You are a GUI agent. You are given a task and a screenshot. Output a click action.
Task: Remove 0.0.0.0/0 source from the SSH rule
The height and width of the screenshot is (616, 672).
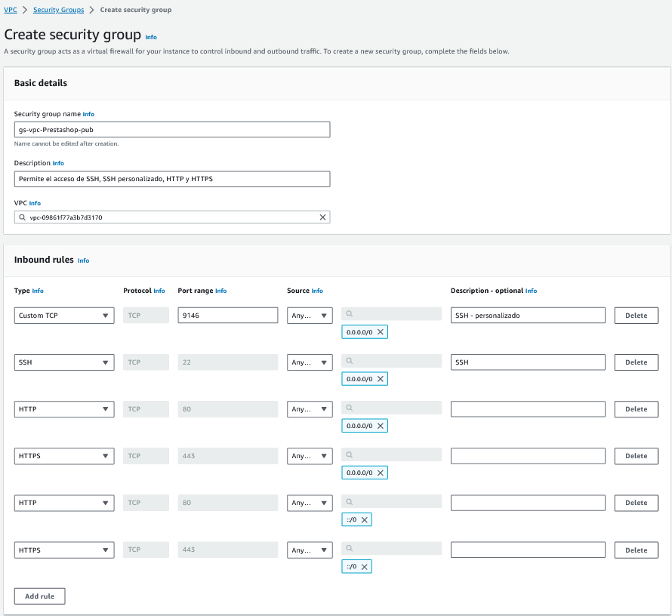(x=381, y=379)
